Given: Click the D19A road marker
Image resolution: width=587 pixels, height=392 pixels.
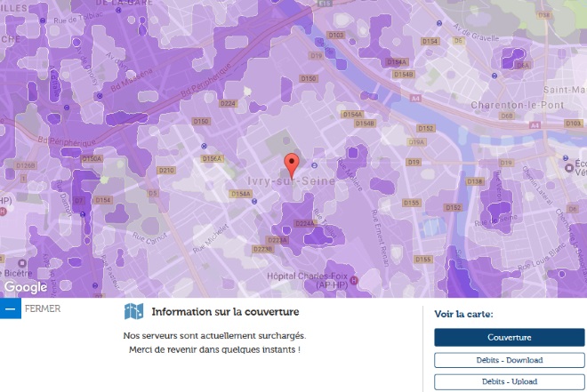Looking at the screenshot, I should pos(416,142).
